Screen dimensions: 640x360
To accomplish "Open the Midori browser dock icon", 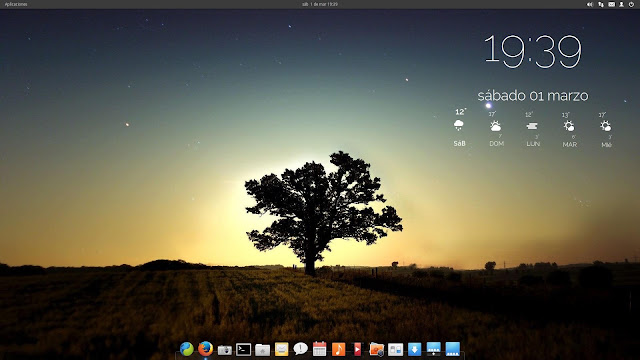I will click(187, 349).
